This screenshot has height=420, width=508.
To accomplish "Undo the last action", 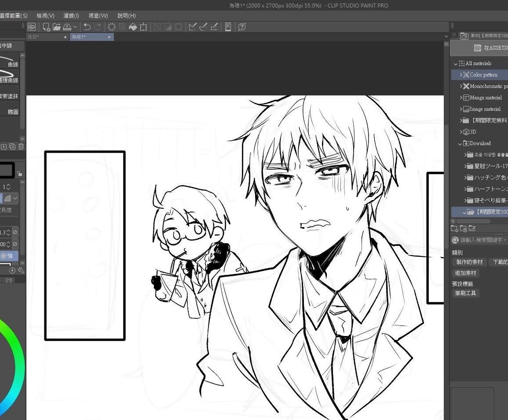I will (87, 27).
